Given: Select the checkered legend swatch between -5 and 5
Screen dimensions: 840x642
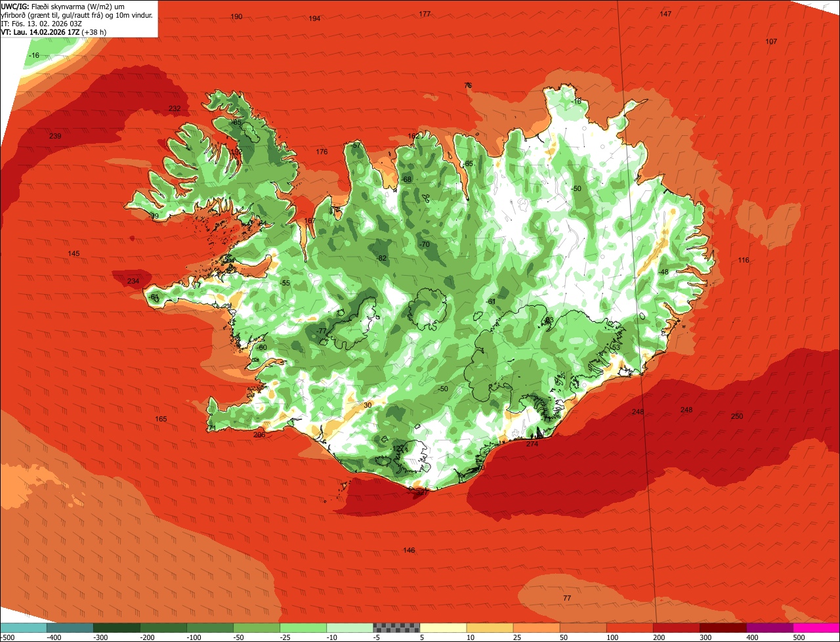Looking at the screenshot, I should click(x=396, y=628).
